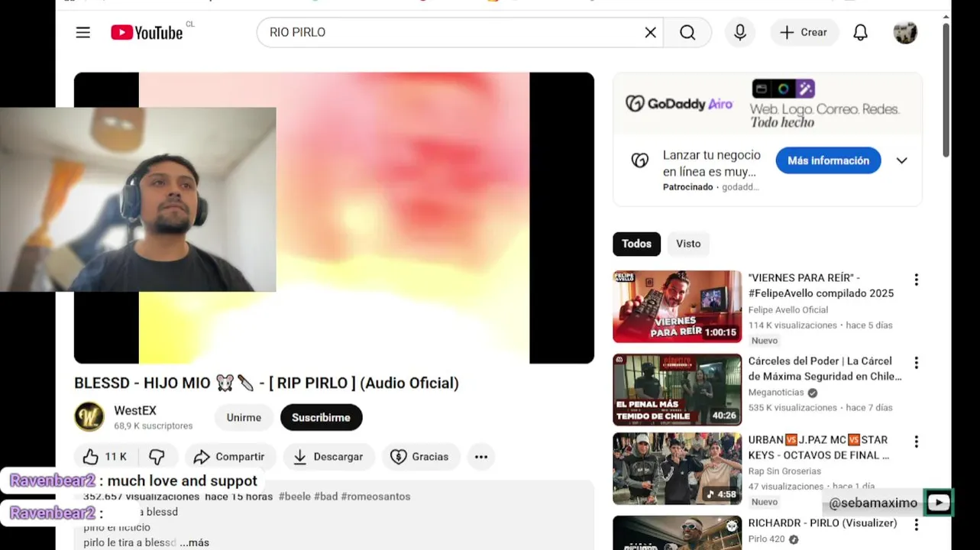Screen dimensions: 980x550
Task: Click the VIERNES PARA REÍR video title
Action: click(821, 286)
